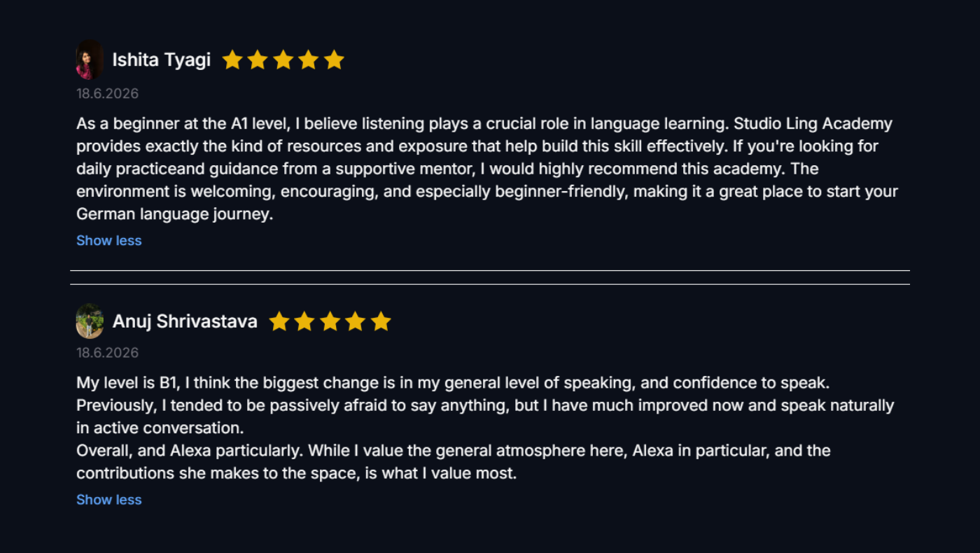Open the Ishita Tyagi reviewer name
This screenshot has width=980, height=553.
[162, 60]
